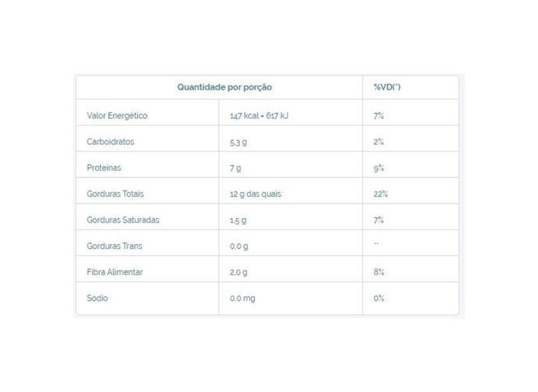Screen dimensions: 538x392
Task: Click the 9% daily value for Proteínas
Action: click(x=379, y=168)
